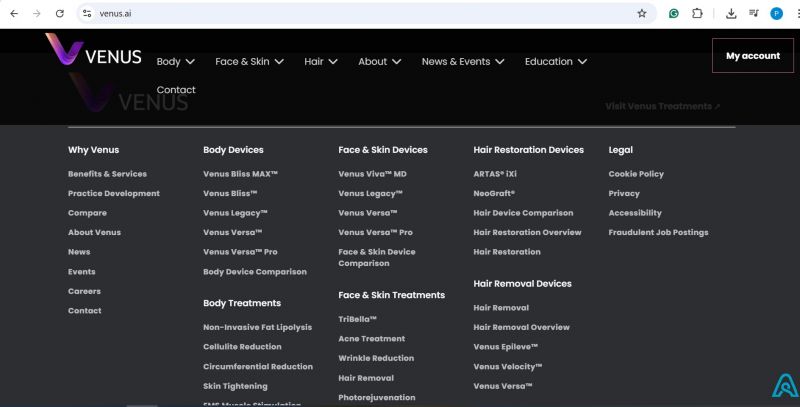Open ARTAS iXi device link

495,174
